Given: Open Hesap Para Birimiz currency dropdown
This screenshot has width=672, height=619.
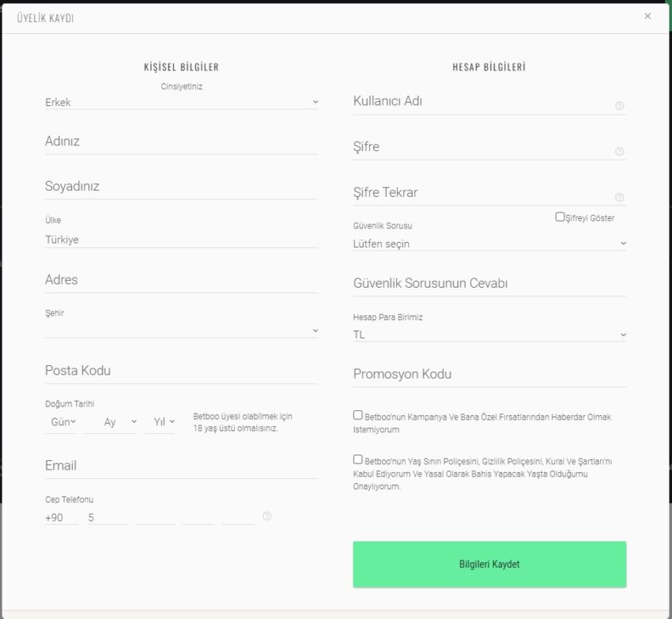Looking at the screenshot, I should 489,334.
